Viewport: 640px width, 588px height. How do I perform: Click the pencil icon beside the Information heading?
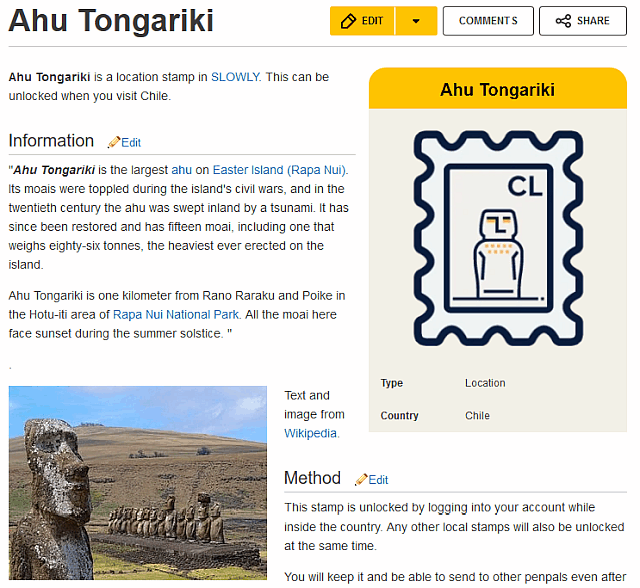[114, 142]
